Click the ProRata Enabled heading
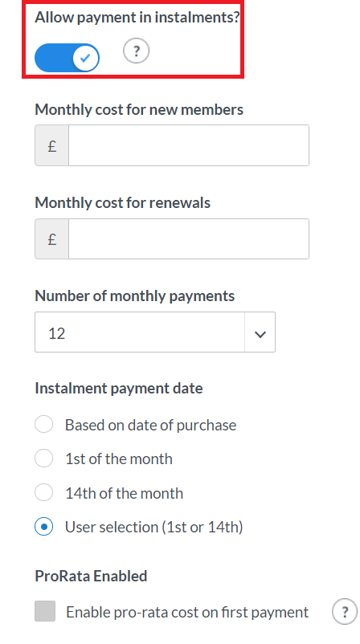 (x=91, y=576)
